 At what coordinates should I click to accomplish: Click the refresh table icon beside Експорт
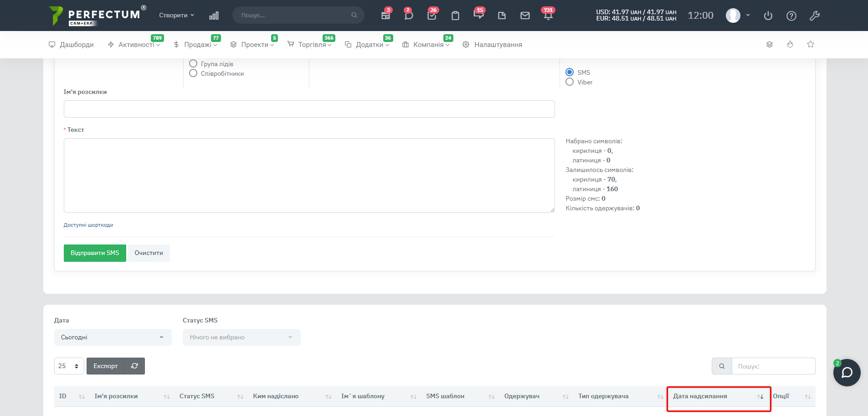point(134,366)
